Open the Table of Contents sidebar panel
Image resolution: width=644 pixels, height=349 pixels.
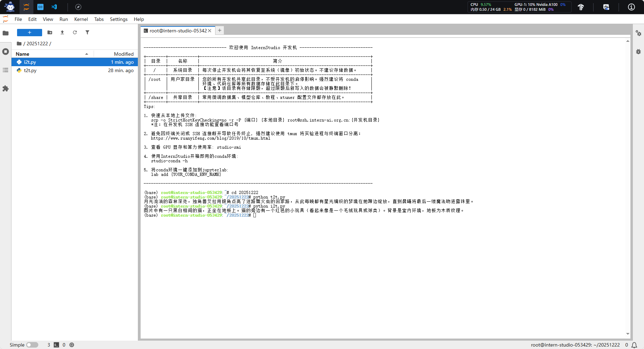[6, 70]
